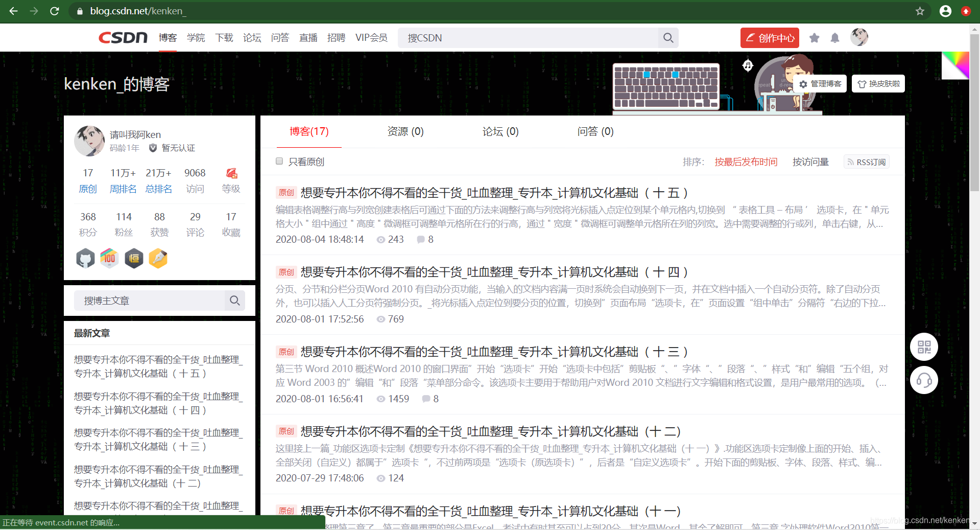Open 学院 in the top navigation
This screenshot has width=980, height=530.
196,38
